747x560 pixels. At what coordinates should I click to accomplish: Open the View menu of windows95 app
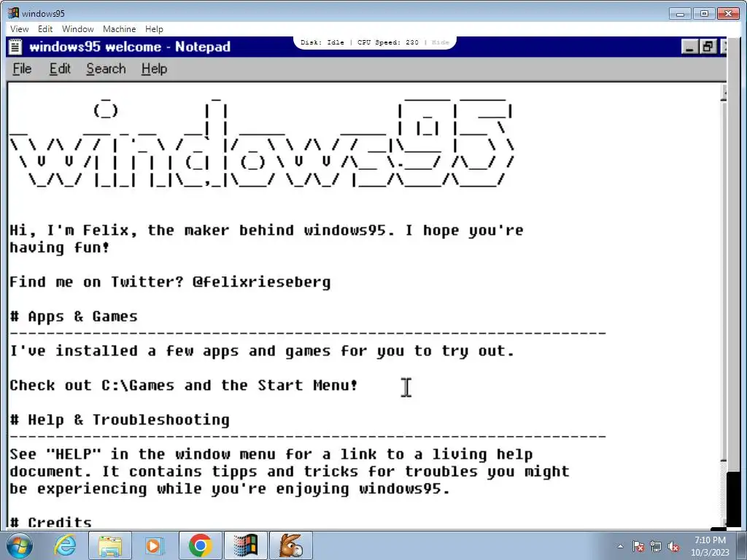[x=19, y=29]
